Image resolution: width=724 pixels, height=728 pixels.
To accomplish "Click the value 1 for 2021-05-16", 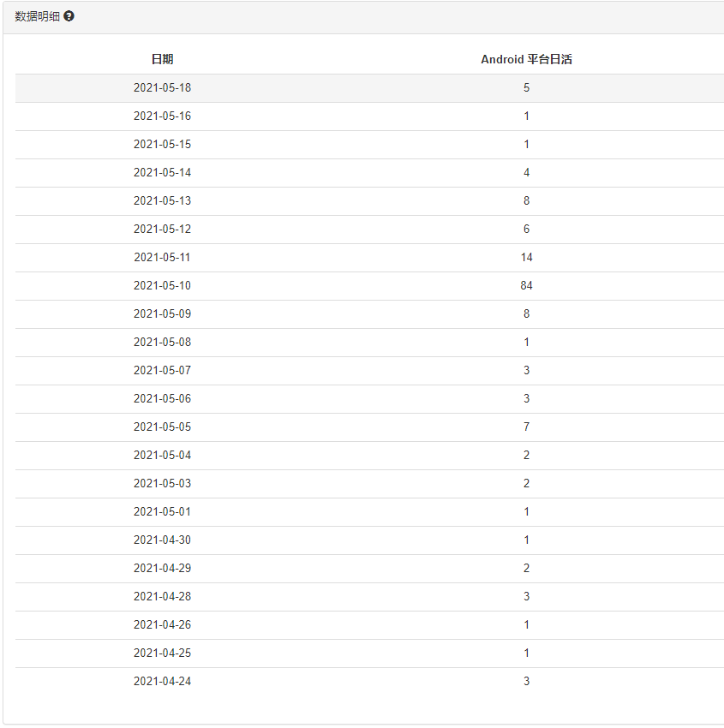I will click(526, 116).
